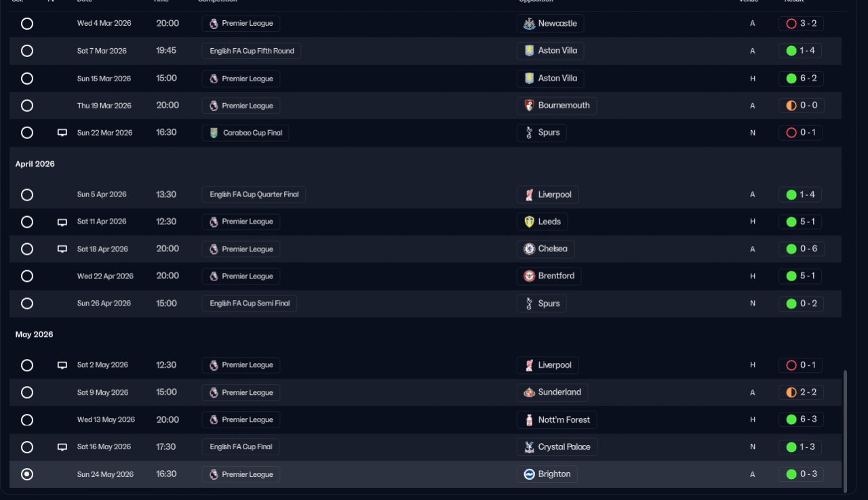The image size is (868, 500).
Task: Open the English FA Cup Quarter Final competition
Action: click(x=254, y=194)
